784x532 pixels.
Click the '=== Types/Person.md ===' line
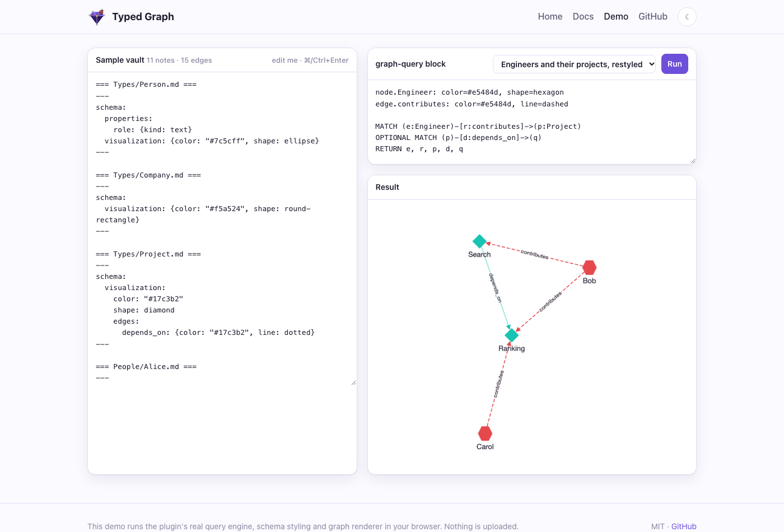coord(146,85)
